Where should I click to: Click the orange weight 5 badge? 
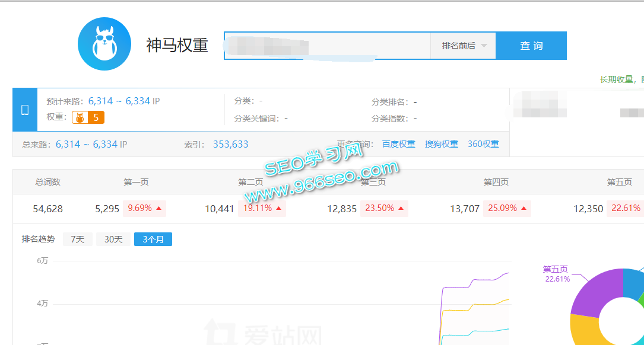coord(88,118)
